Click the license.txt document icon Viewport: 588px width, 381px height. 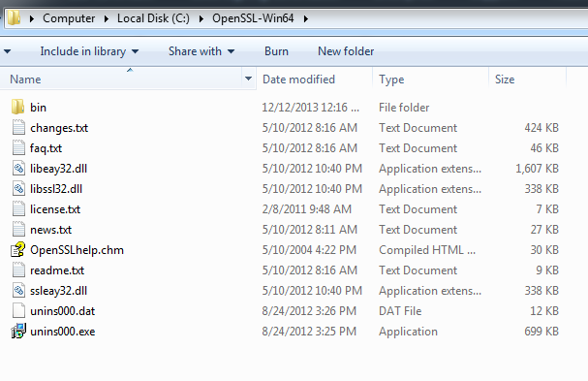point(18,208)
